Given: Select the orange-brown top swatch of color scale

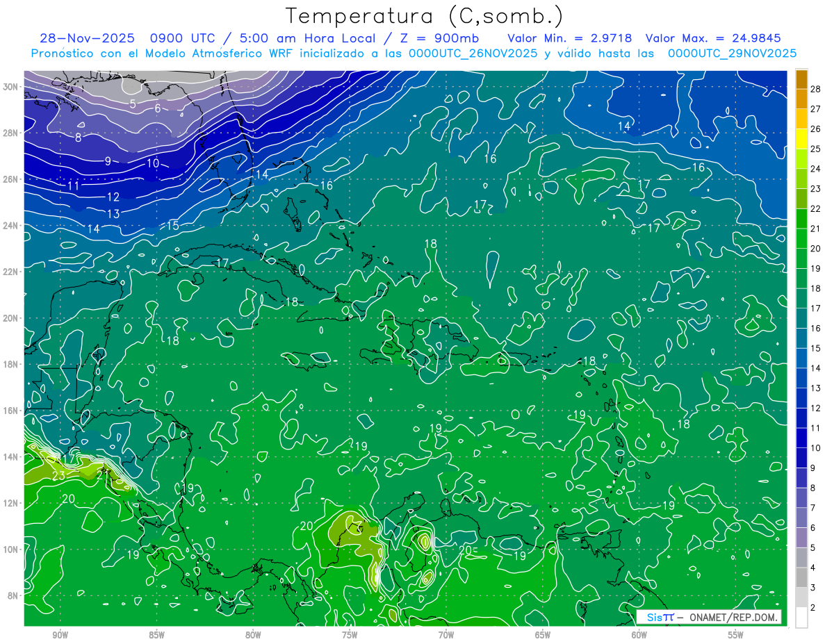Looking at the screenshot, I should point(802,79).
